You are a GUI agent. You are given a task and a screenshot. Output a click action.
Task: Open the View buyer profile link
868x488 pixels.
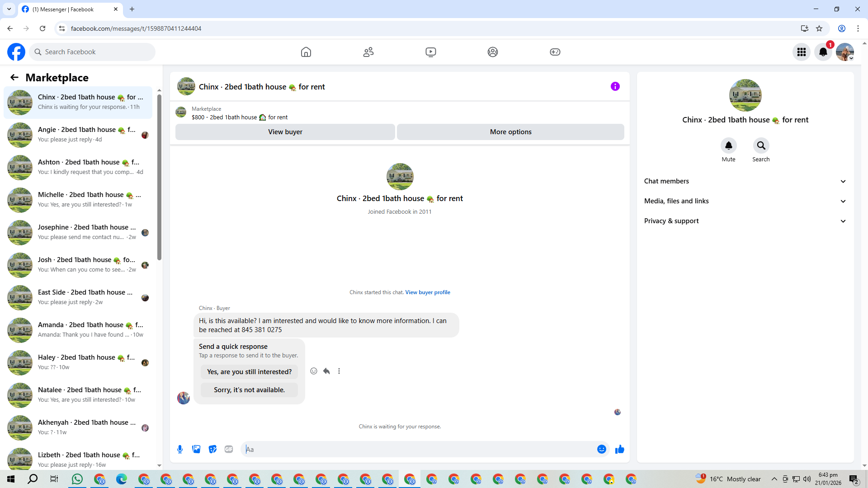427,292
